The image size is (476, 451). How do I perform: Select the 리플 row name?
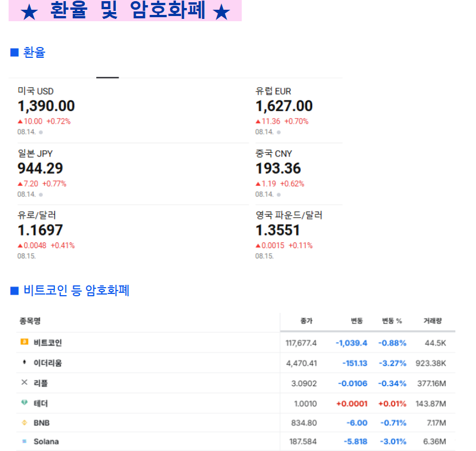[x=41, y=383]
